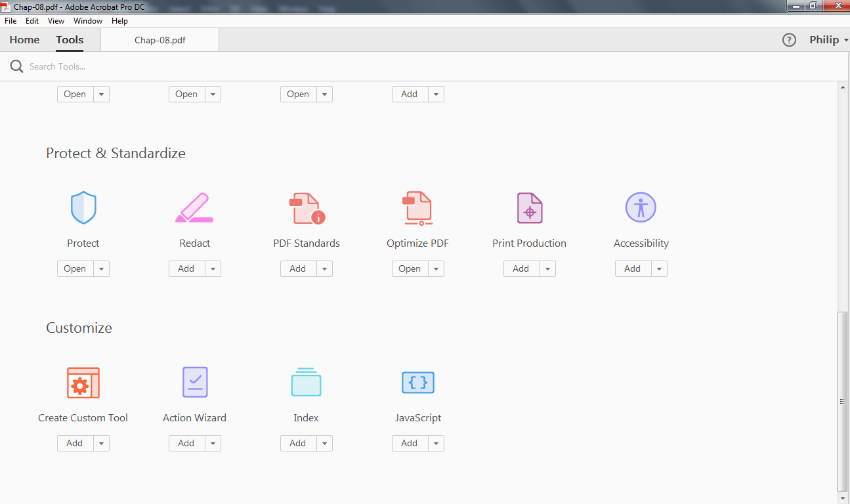Click the vertical scrollbar thumb
The height and width of the screenshot is (504, 850).
click(843, 402)
